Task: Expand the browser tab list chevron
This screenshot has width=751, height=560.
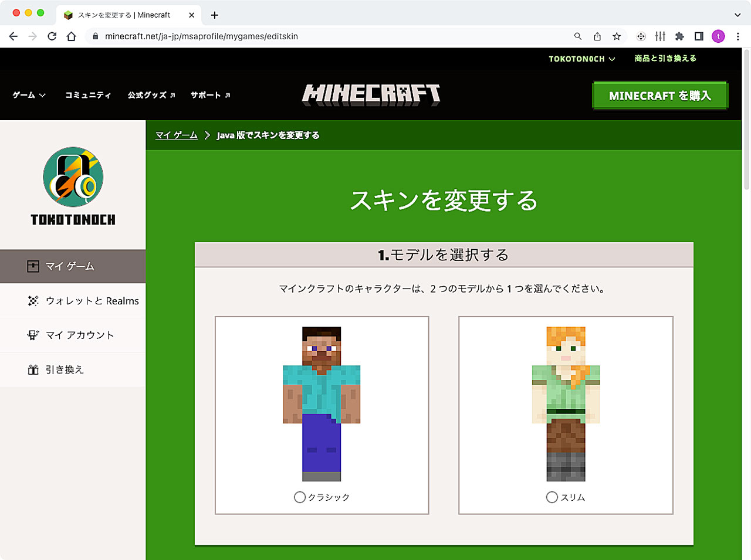Action: (x=738, y=15)
